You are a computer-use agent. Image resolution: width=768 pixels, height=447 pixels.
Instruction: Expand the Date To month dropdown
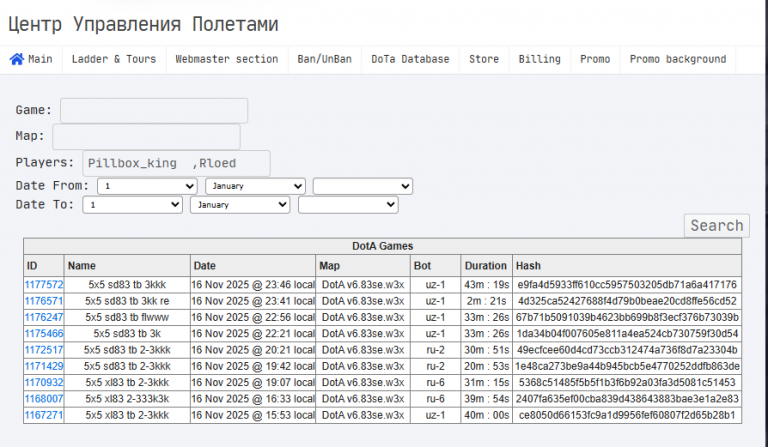pyautogui.click(x=240, y=205)
